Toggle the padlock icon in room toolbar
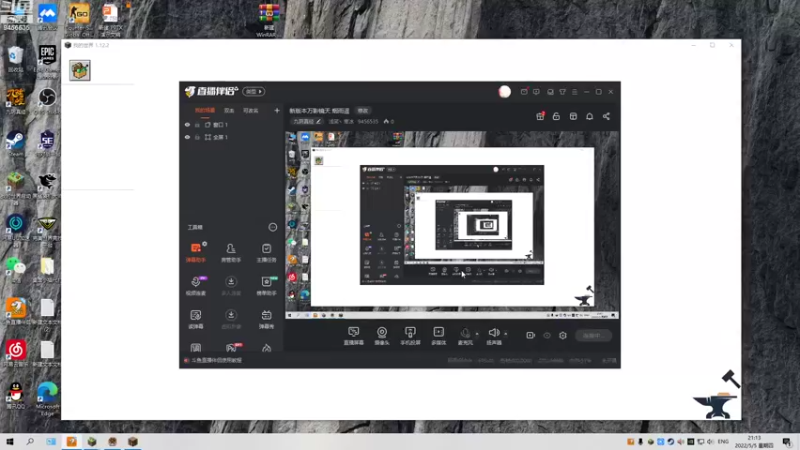Viewport: 800px width, 450px height. (x=556, y=116)
